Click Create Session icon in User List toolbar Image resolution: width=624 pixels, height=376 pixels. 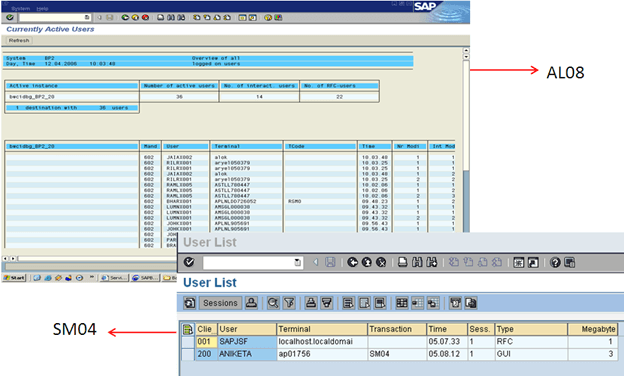pos(519,262)
